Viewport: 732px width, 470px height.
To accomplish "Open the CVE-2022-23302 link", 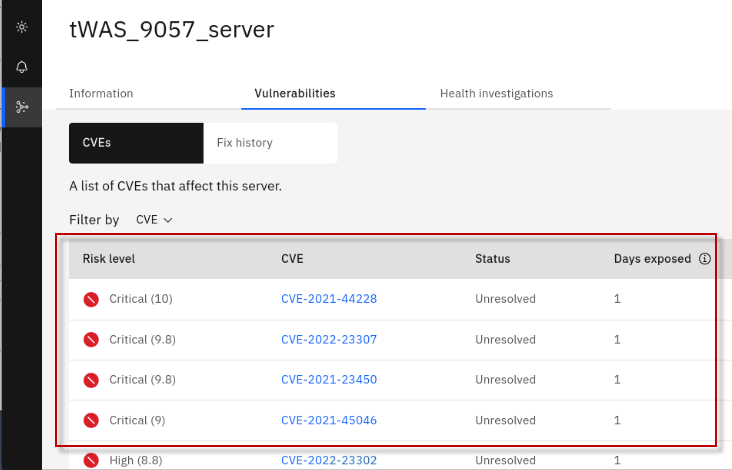I will click(329, 460).
